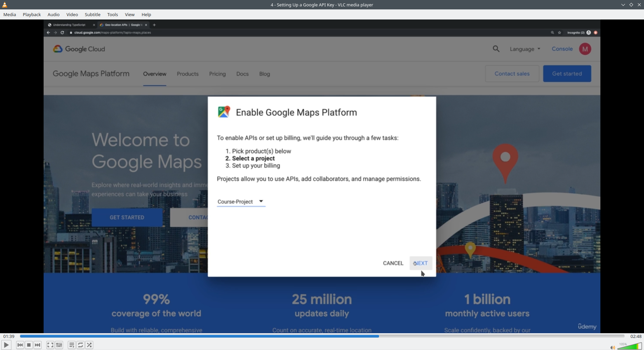Open a new browser tab
Screen dimensions: 644x350
click(x=154, y=25)
